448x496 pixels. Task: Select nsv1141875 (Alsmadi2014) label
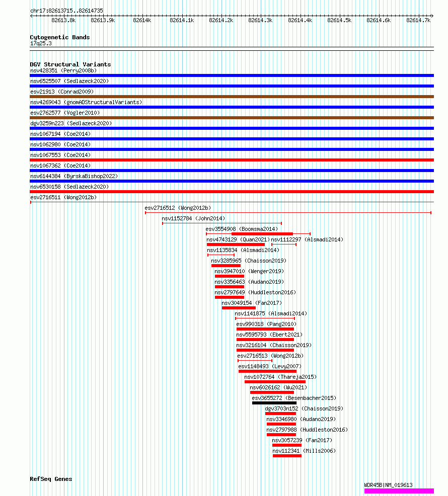tap(271, 313)
